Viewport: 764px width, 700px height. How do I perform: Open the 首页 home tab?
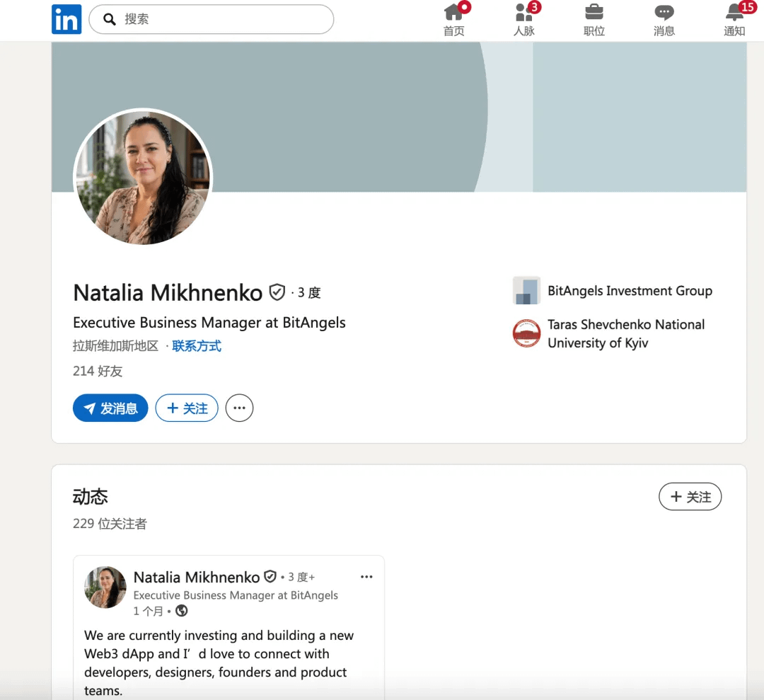[453, 20]
